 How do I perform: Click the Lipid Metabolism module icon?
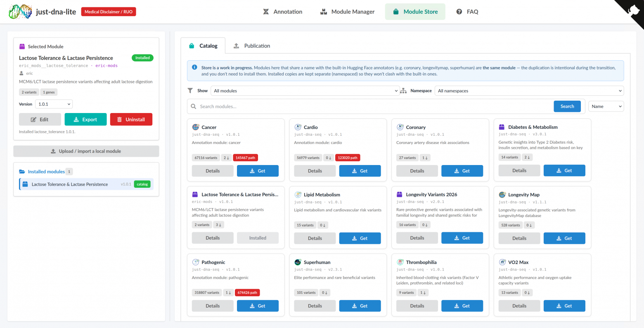298,194
